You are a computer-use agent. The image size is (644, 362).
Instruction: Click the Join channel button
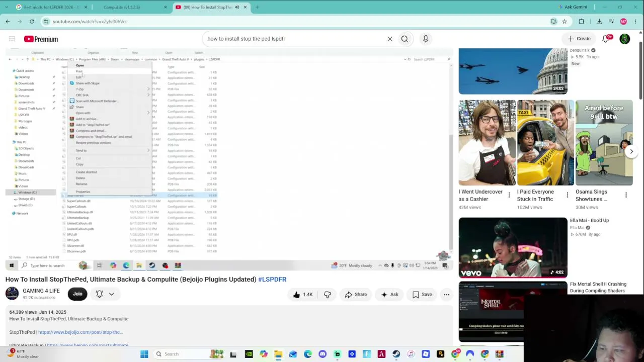coord(77,294)
